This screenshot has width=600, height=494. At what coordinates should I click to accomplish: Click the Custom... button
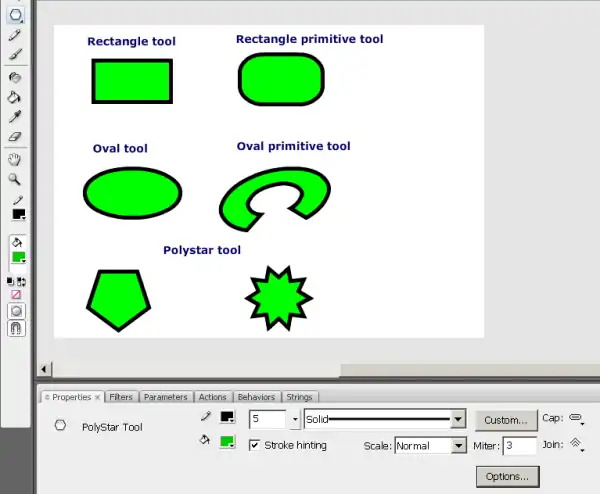click(x=505, y=419)
